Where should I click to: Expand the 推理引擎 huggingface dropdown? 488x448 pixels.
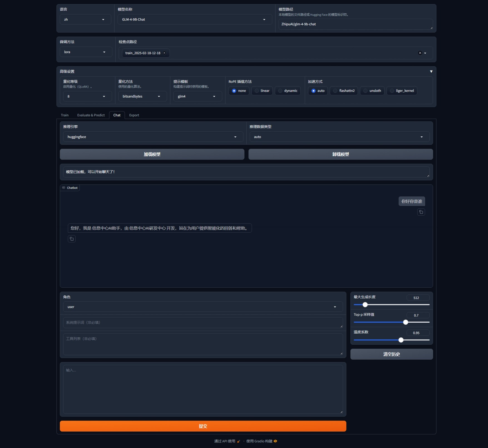point(153,137)
